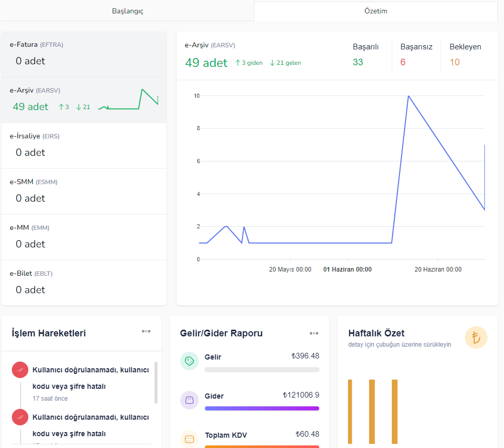This screenshot has width=504, height=448.
Task: Click the e-Arşiv sparkline mini chart
Action: (x=128, y=99)
